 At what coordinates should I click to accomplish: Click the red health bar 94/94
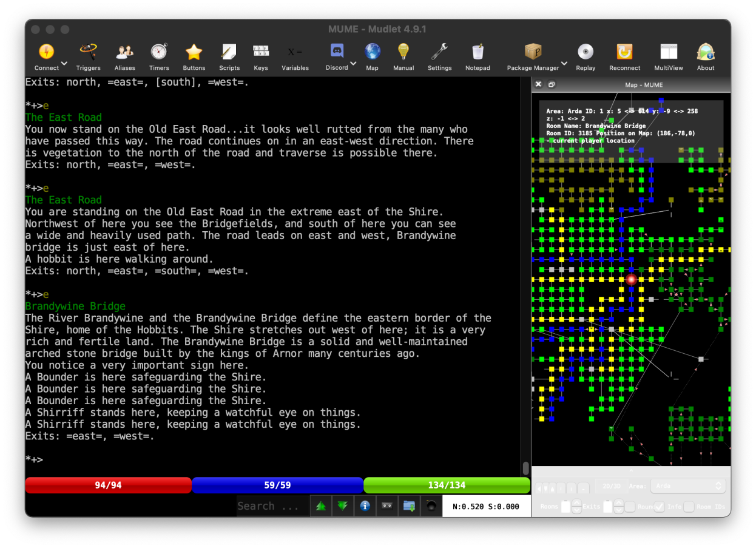tap(108, 485)
